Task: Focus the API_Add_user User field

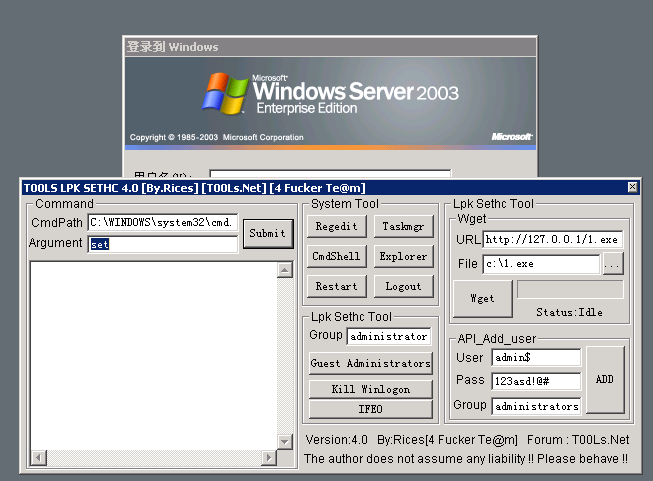Action: [536, 357]
